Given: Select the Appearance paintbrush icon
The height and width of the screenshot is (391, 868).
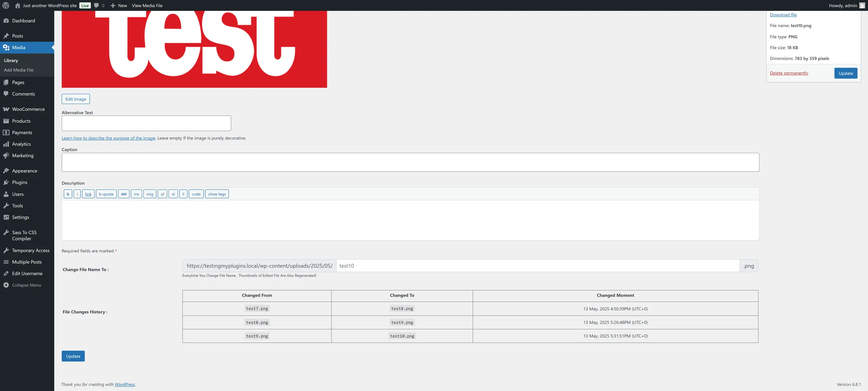Looking at the screenshot, I should [7, 171].
